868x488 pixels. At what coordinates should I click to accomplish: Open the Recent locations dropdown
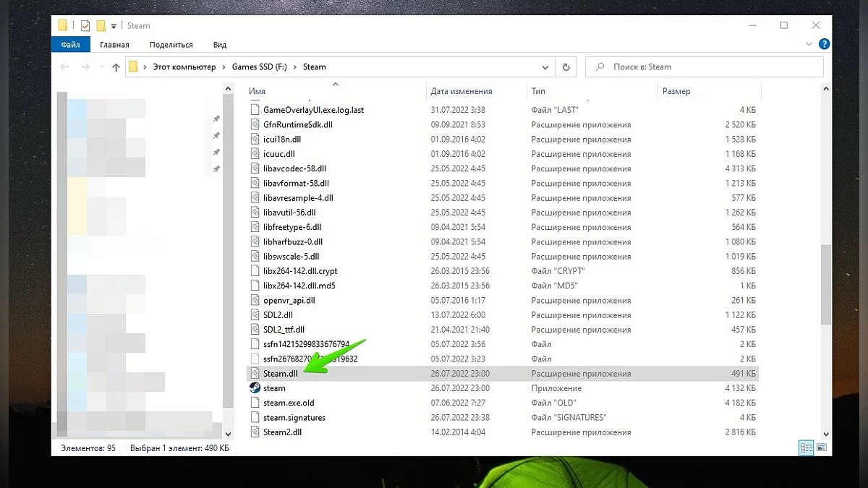click(x=100, y=67)
